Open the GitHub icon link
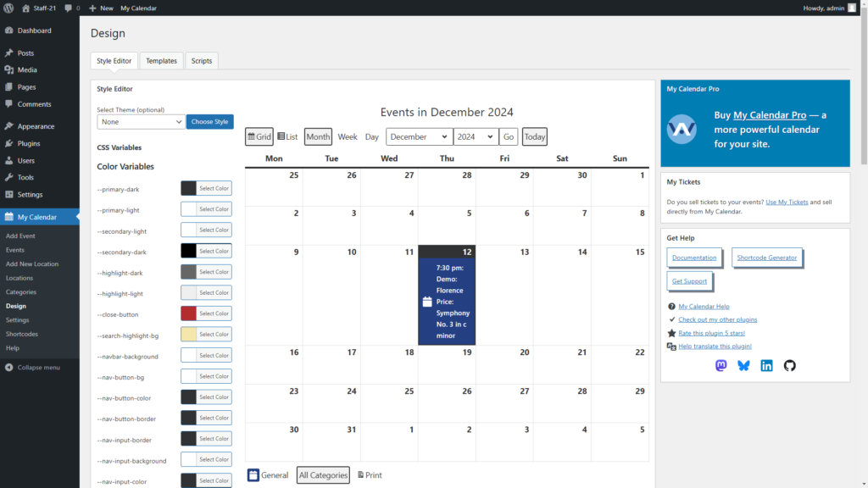The height and width of the screenshot is (488, 868). coord(789,366)
